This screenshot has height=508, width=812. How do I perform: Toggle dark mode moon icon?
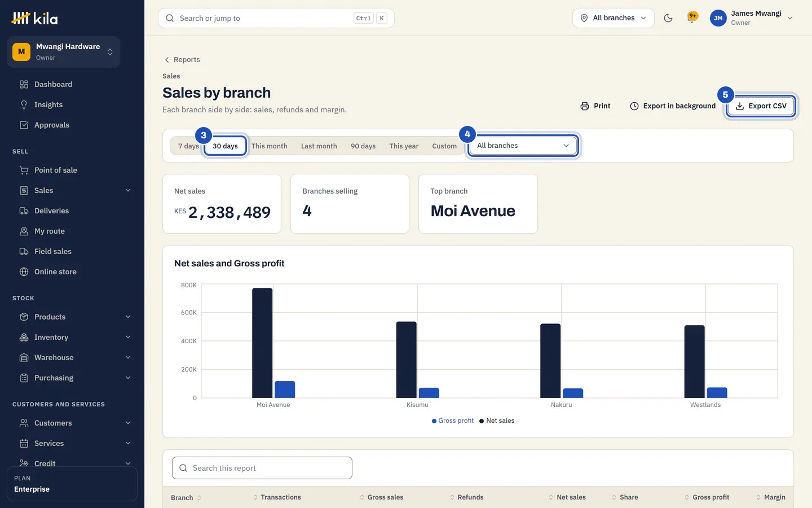pyautogui.click(x=668, y=18)
